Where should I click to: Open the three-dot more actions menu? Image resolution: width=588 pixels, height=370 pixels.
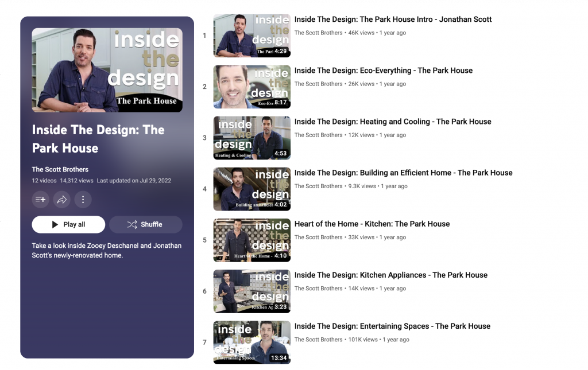tap(83, 200)
